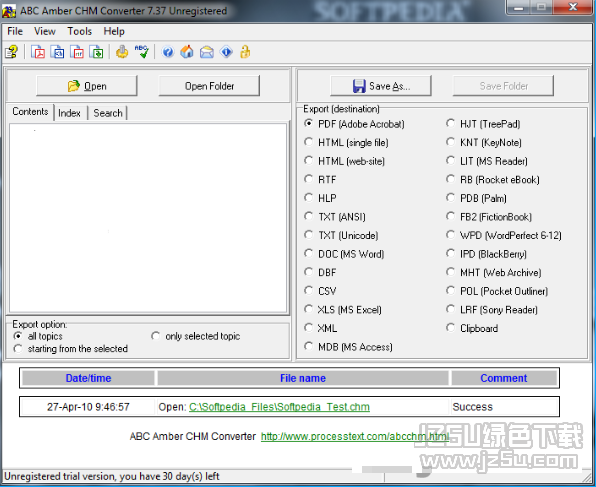Open the Help menu
Image resolution: width=596 pixels, height=487 pixels.
pos(114,31)
